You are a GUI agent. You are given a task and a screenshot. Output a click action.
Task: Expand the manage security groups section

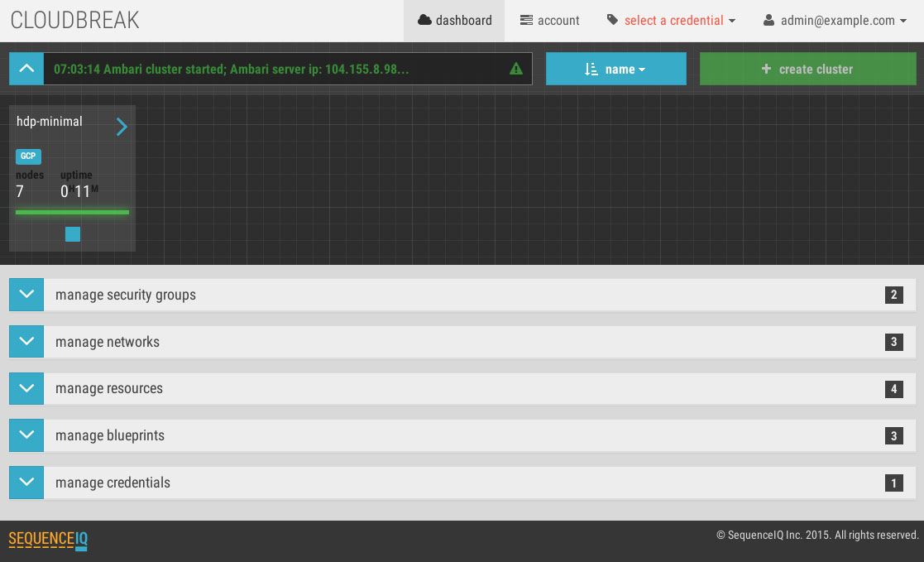(26, 295)
